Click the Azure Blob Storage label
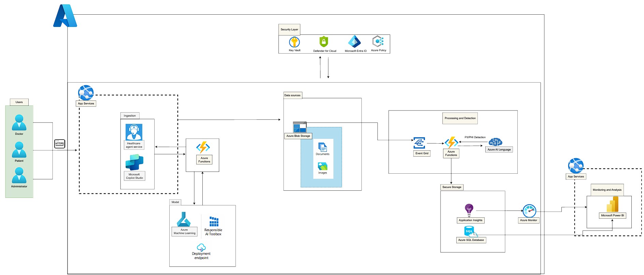The image size is (644, 275). coord(298,136)
